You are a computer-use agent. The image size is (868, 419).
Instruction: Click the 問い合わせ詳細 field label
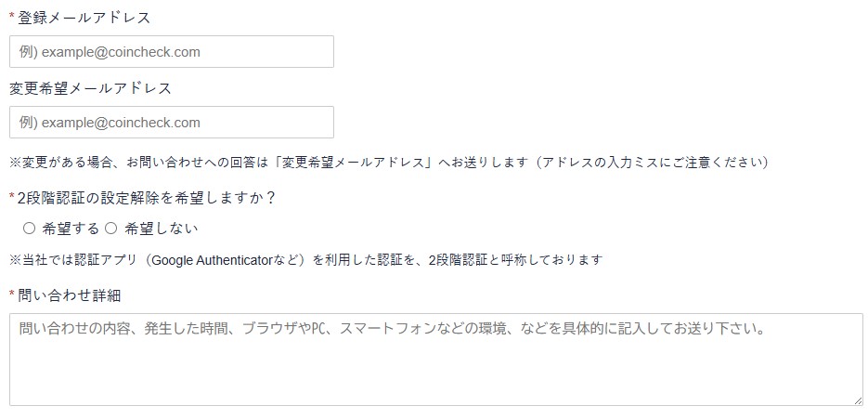click(70, 295)
